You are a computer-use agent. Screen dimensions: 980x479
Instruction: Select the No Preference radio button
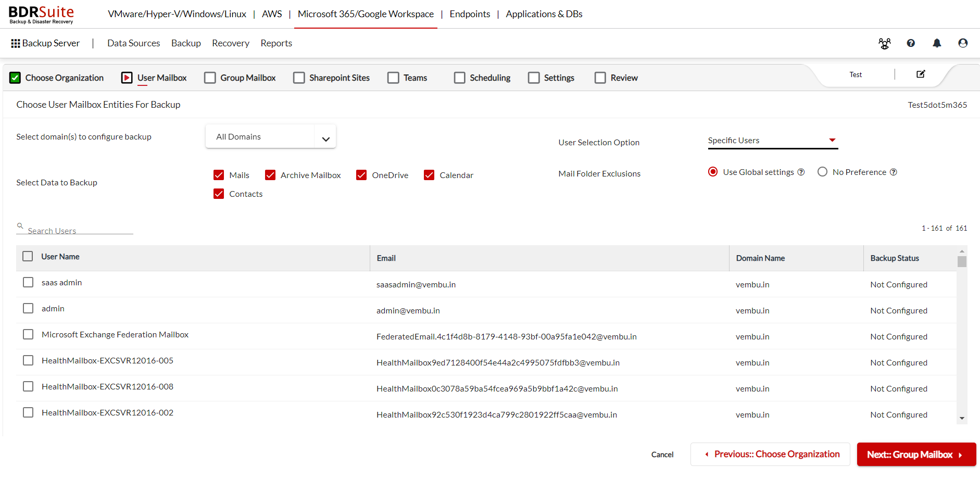(x=822, y=172)
